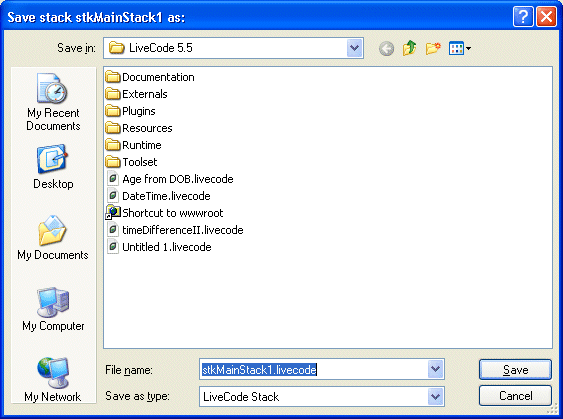Viewport: 563px width, 419px height.
Task: Select the Resources folder icon
Action: click(x=113, y=128)
